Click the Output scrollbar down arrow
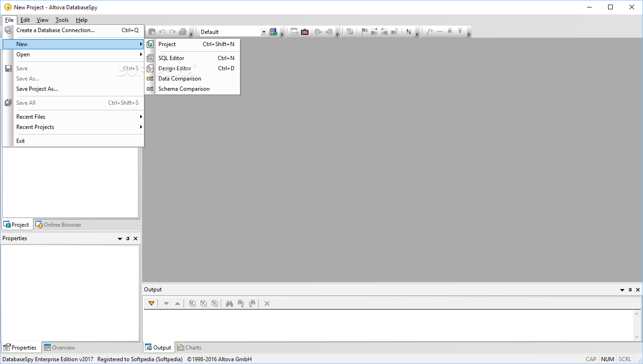The image size is (643, 364). pyautogui.click(x=637, y=337)
